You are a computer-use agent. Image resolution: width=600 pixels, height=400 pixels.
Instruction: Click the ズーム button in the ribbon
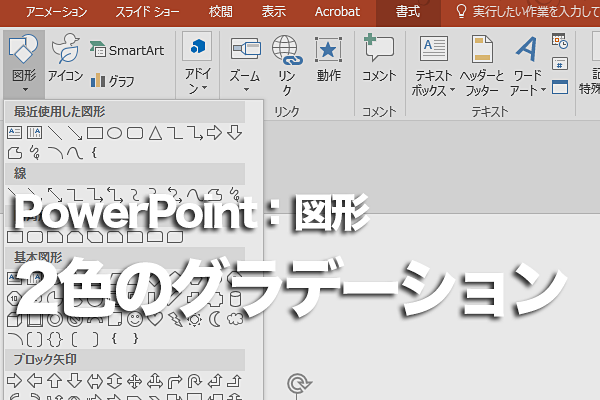click(245, 64)
